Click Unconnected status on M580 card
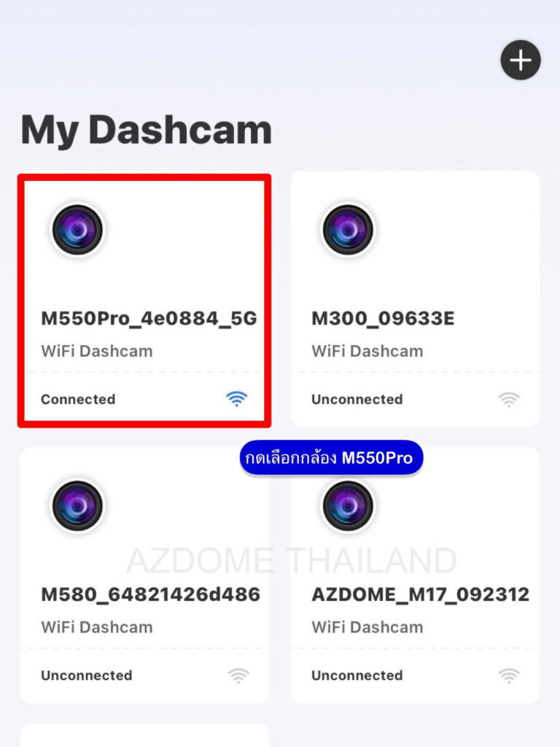The image size is (560, 747). 87,675
